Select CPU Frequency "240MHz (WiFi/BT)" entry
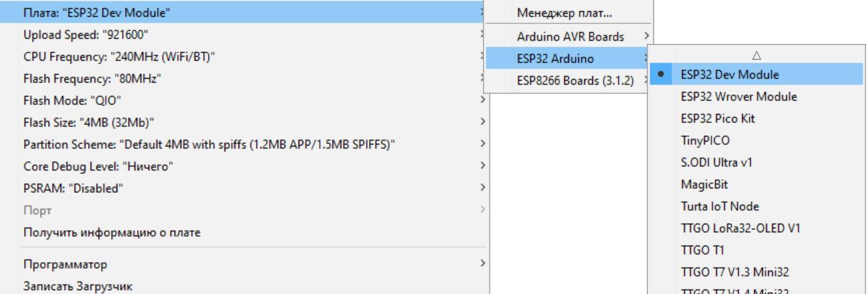The image size is (868, 294). 243,57
